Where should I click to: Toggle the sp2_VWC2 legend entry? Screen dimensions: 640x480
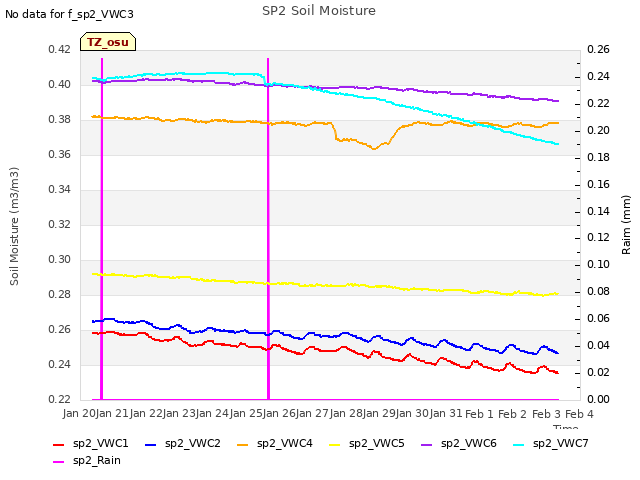(x=183, y=443)
